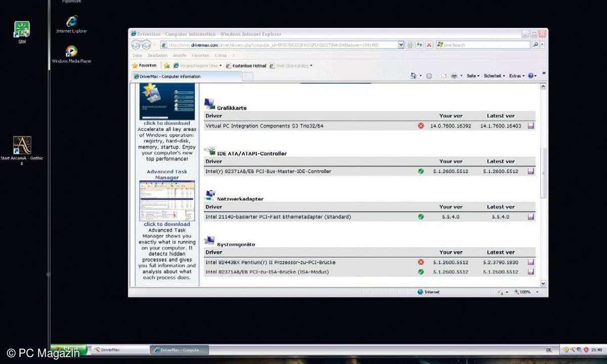
Task: Open the Favoriten star button
Action: (x=144, y=66)
